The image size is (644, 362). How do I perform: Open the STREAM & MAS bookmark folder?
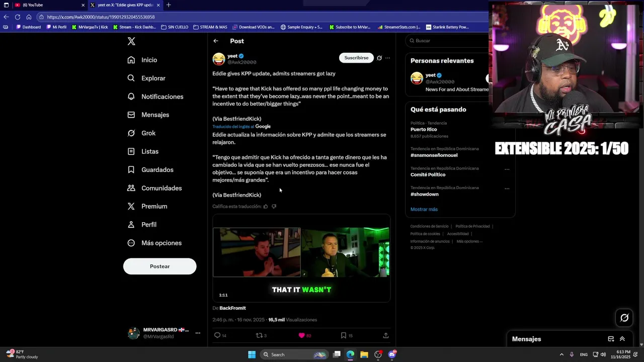pyautogui.click(x=210, y=27)
